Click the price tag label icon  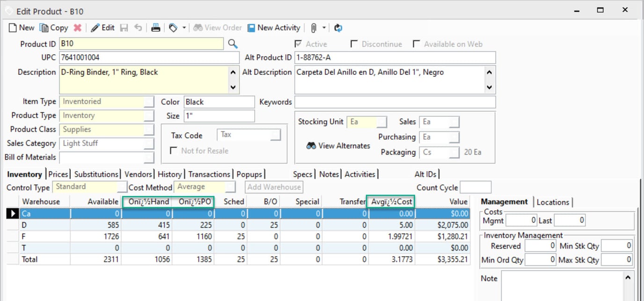(x=173, y=28)
